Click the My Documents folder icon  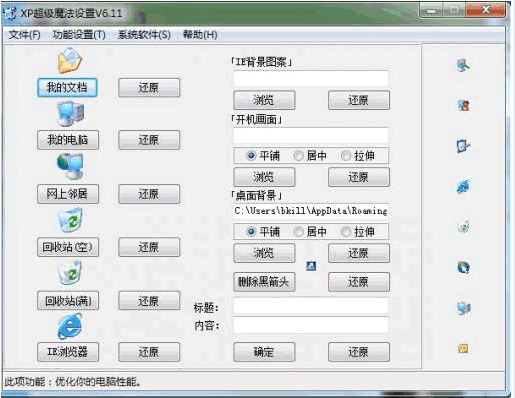coord(69,61)
